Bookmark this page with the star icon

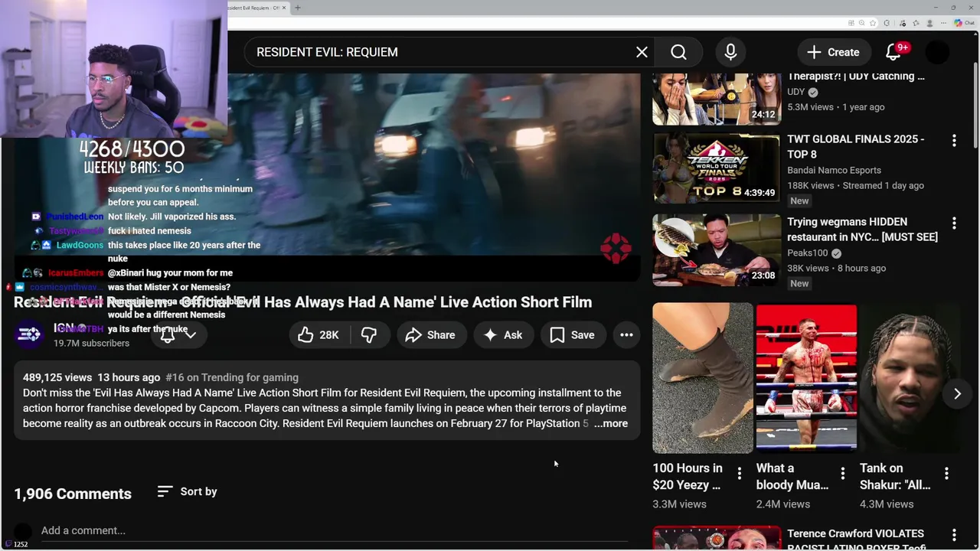pos(873,23)
